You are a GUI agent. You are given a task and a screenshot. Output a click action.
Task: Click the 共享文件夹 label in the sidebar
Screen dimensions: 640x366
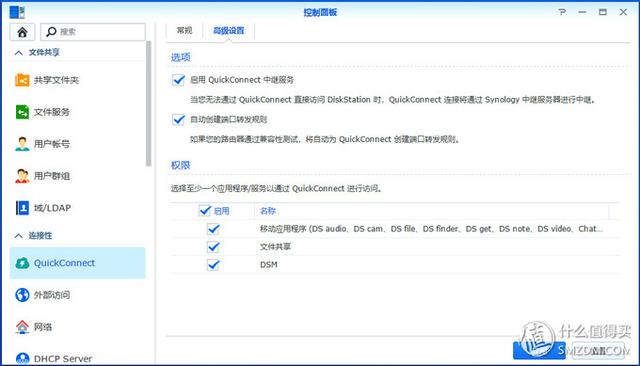click(x=56, y=80)
